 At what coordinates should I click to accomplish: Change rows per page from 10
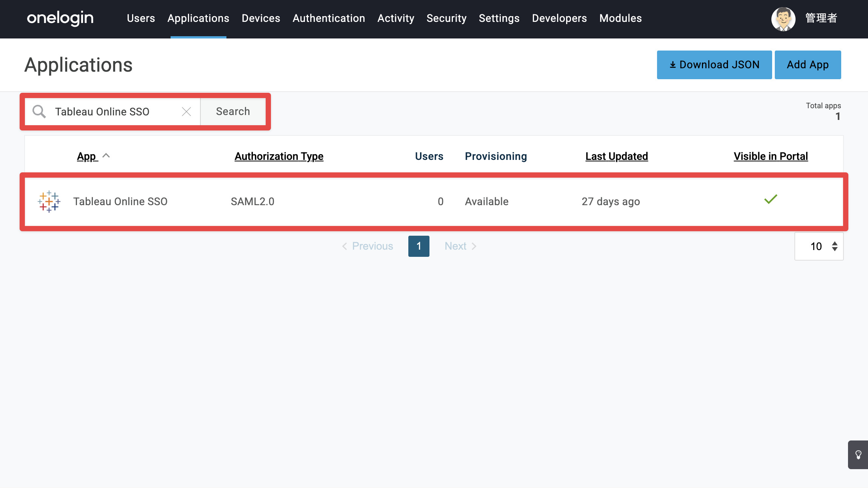coord(819,246)
